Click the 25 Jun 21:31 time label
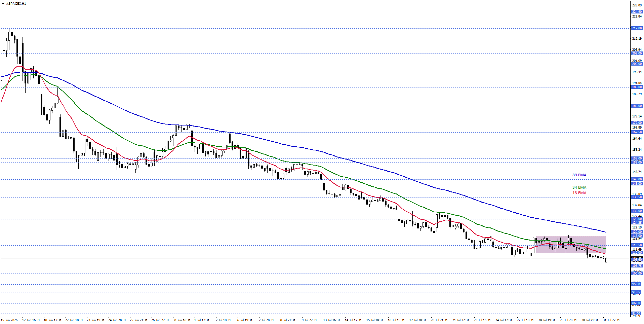 pos(138,320)
